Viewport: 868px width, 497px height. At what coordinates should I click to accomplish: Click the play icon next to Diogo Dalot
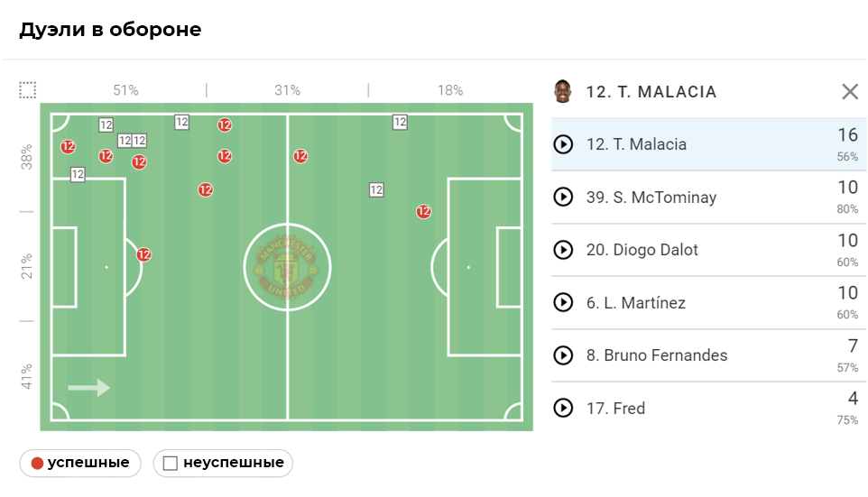[563, 250]
